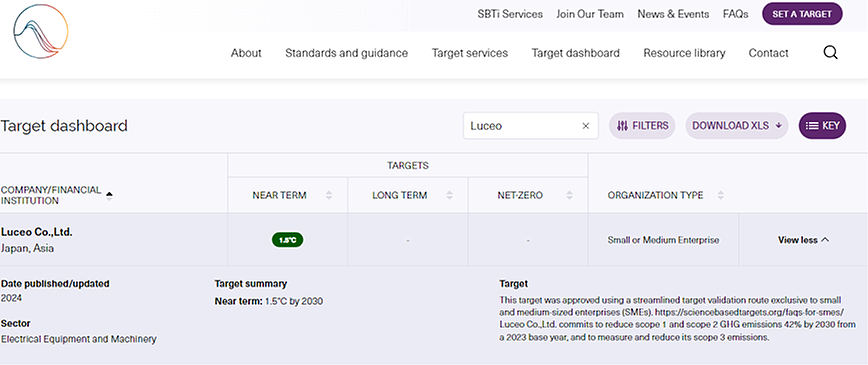Open the Download XLS dropdown
868x365 pixels.
737,126
